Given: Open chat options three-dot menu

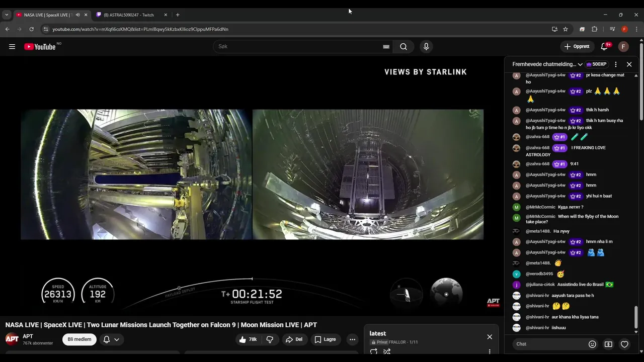Looking at the screenshot, I should [615, 64].
